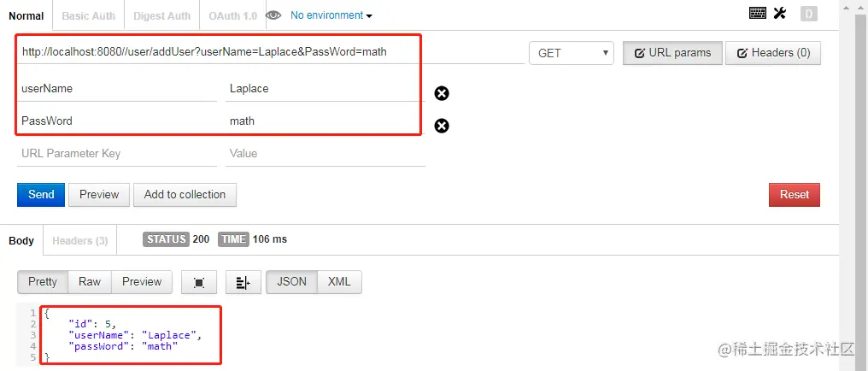Click the request URL input field

click(x=271, y=53)
